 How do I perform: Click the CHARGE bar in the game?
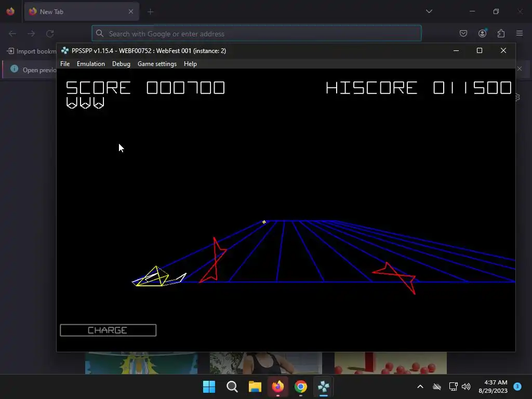coord(108,330)
